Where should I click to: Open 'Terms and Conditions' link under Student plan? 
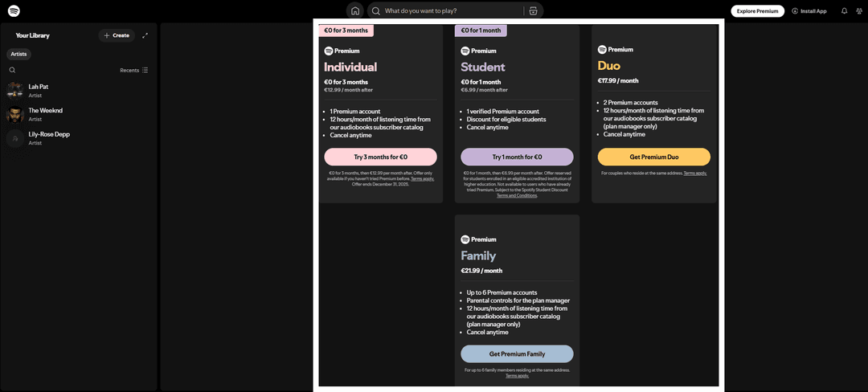click(517, 196)
